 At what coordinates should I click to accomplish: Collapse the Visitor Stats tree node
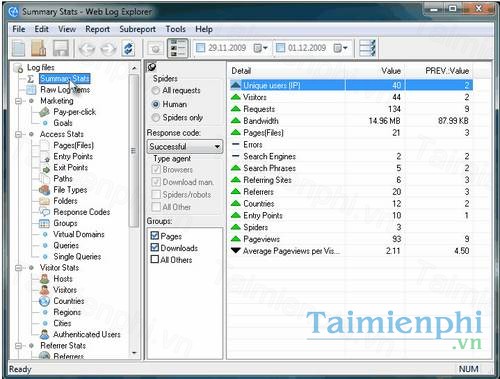tap(19, 268)
